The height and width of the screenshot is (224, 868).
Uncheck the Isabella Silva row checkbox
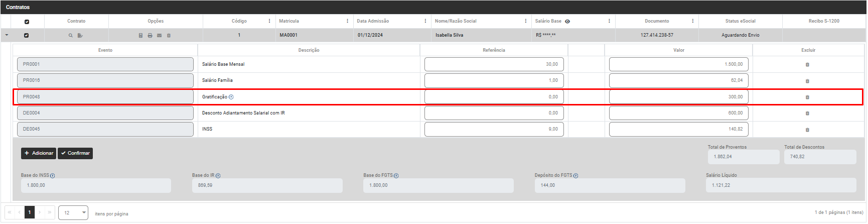[x=27, y=35]
